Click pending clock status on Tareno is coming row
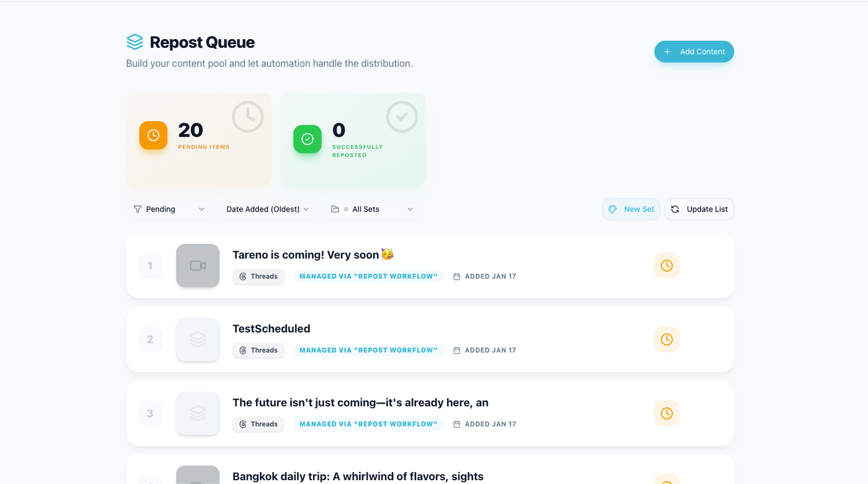The width and height of the screenshot is (868, 484). pyautogui.click(x=666, y=266)
